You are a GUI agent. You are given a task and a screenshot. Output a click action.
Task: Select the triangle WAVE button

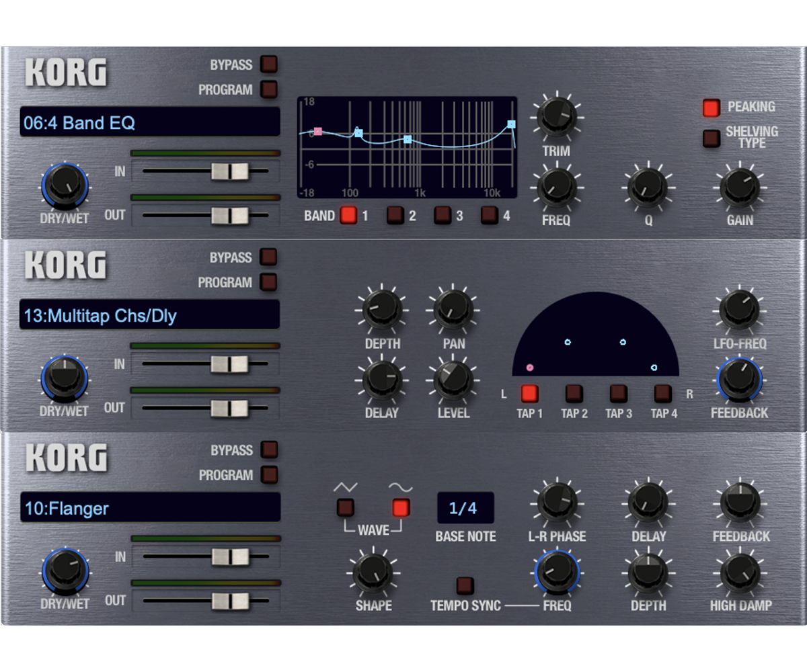click(346, 507)
